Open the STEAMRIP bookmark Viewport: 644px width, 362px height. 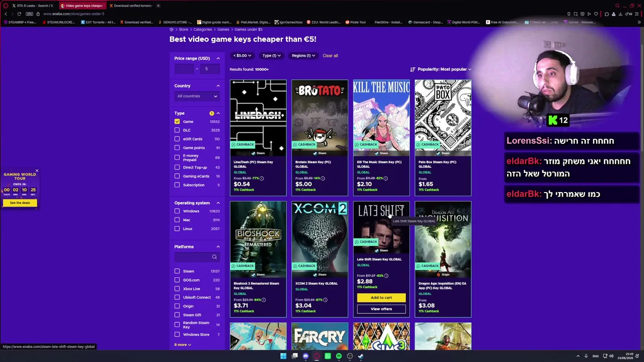tap(20, 22)
